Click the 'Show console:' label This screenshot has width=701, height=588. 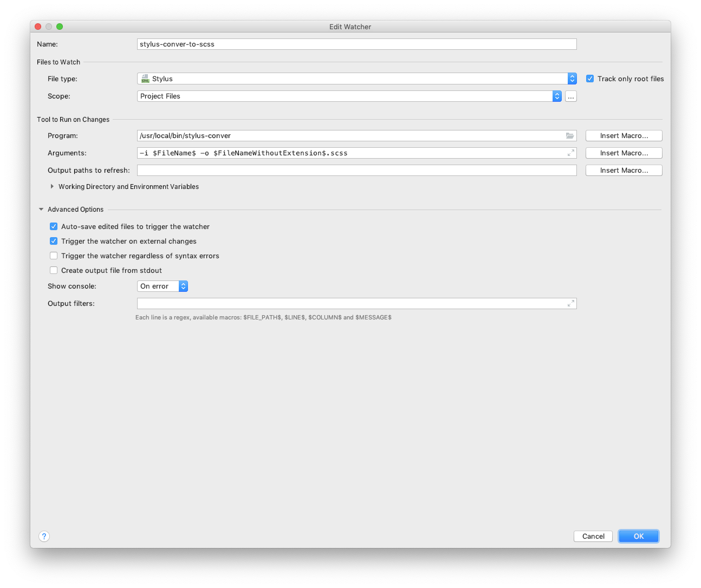(x=72, y=286)
